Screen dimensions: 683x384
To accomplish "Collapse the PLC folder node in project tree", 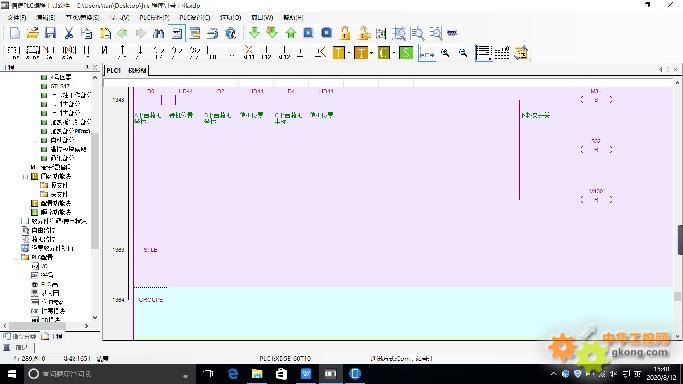I will click(x=17, y=257).
